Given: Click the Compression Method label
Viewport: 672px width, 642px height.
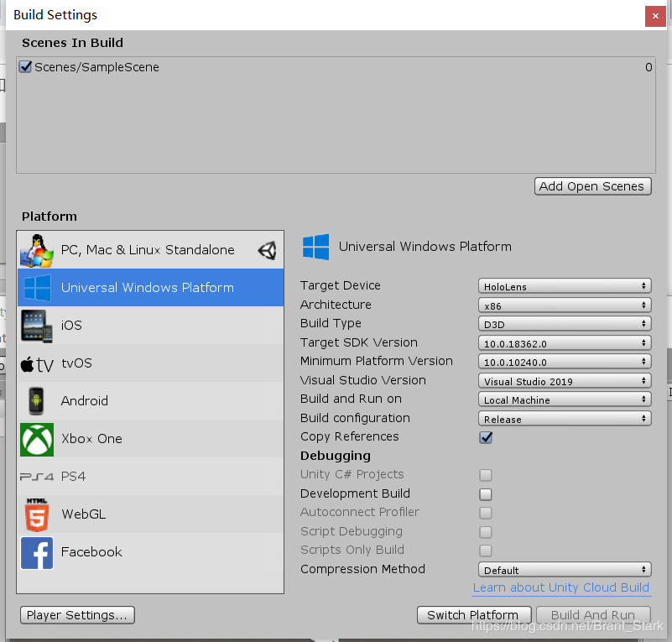Looking at the screenshot, I should (362, 569).
